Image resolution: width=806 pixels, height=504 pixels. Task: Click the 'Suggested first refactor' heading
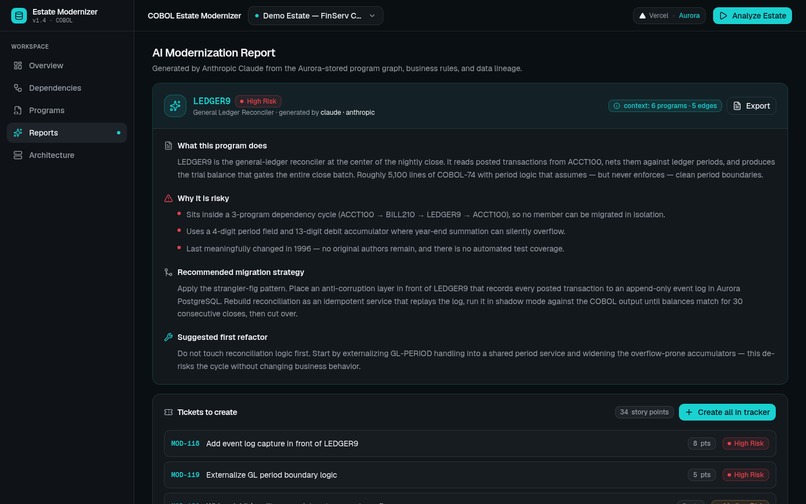tap(223, 337)
